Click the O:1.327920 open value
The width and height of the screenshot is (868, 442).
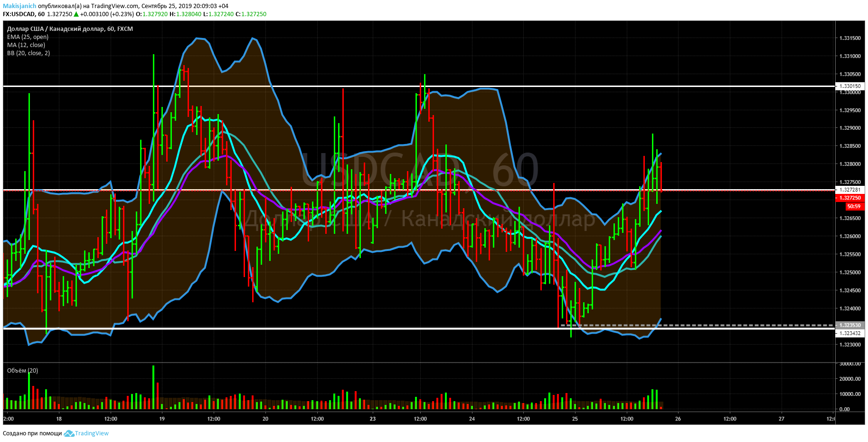click(x=152, y=14)
